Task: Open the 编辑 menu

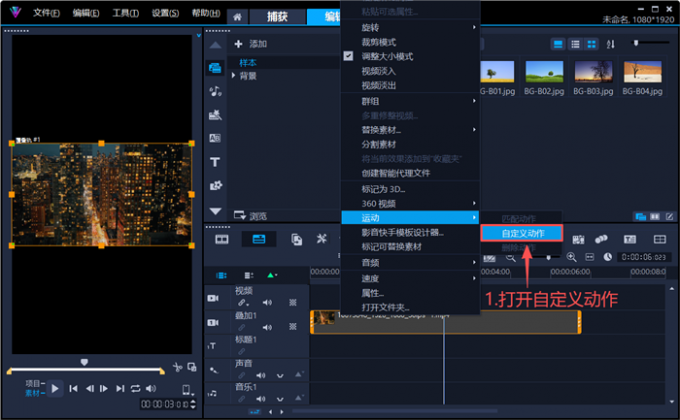Action: (x=85, y=13)
